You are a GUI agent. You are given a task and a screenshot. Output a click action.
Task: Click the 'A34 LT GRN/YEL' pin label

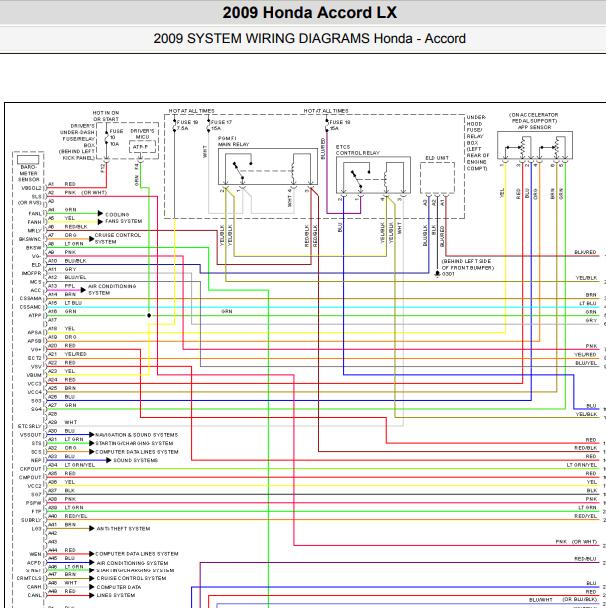tap(71, 465)
